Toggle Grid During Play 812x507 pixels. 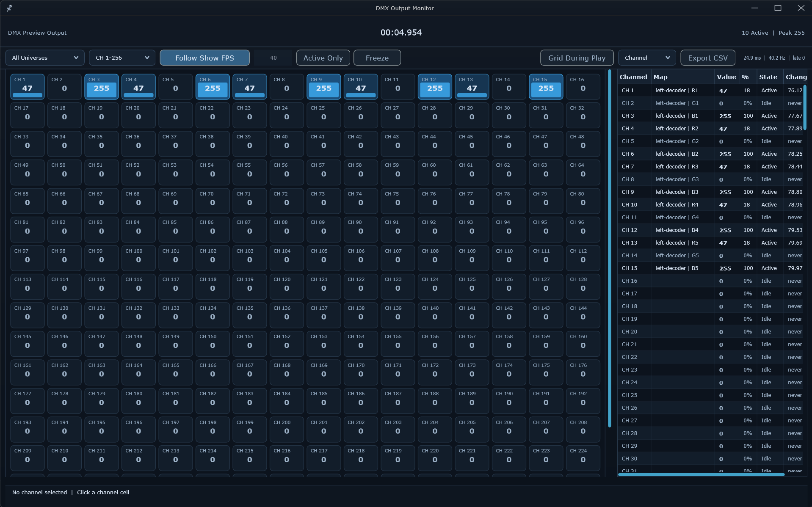[x=577, y=58]
